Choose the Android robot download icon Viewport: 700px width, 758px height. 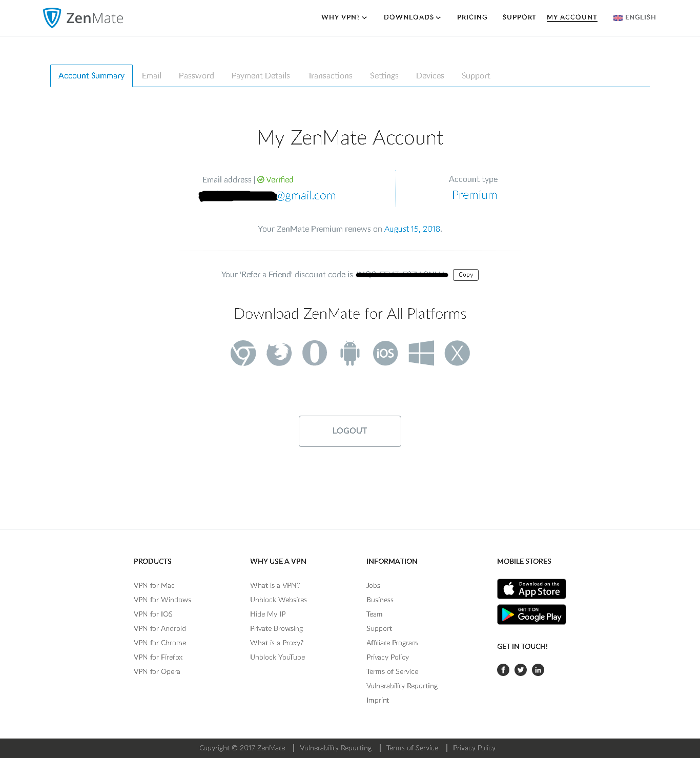click(350, 353)
